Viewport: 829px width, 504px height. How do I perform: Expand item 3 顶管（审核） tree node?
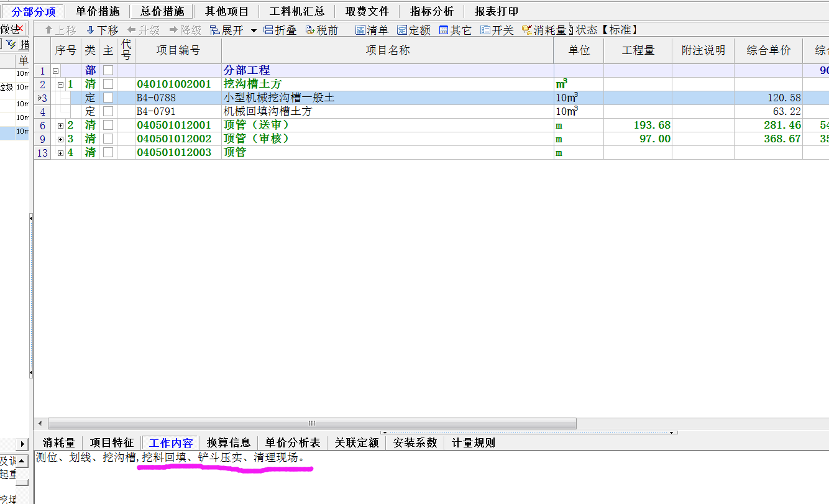pos(60,139)
